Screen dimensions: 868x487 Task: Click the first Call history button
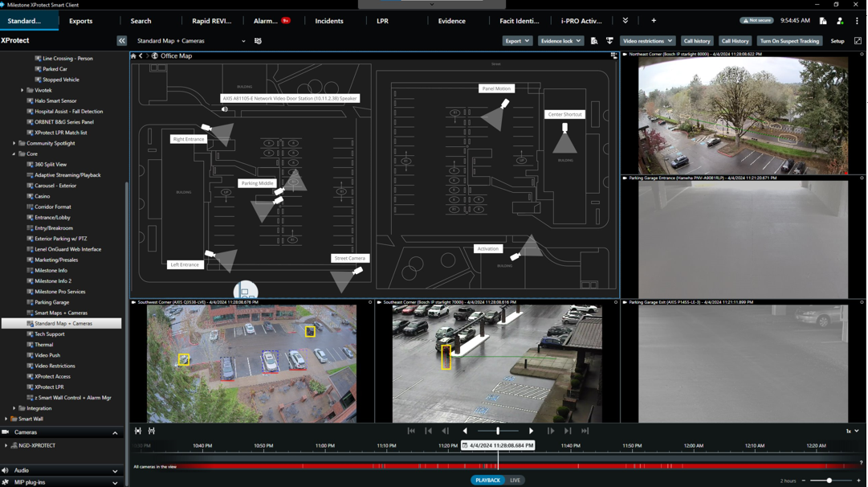[696, 41]
